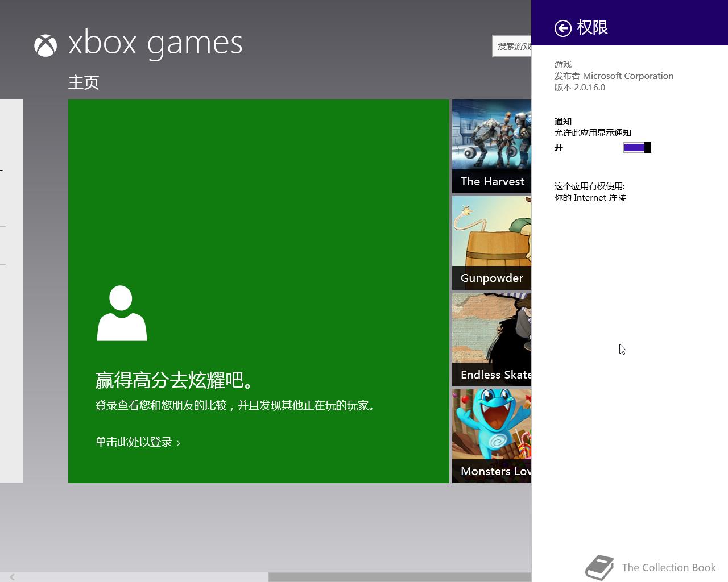Click the 单击此处以登录 sign-in link

pyautogui.click(x=138, y=442)
